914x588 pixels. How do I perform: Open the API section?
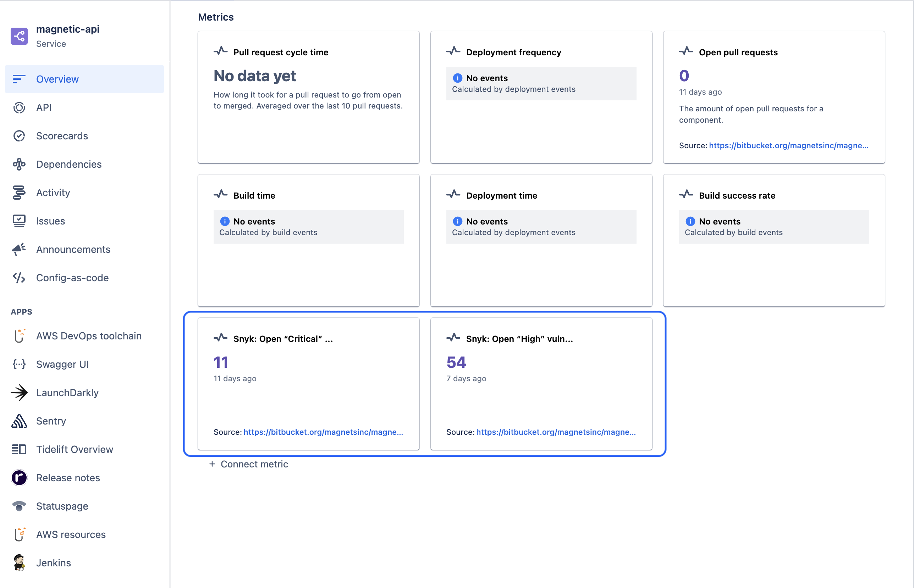pyautogui.click(x=44, y=107)
